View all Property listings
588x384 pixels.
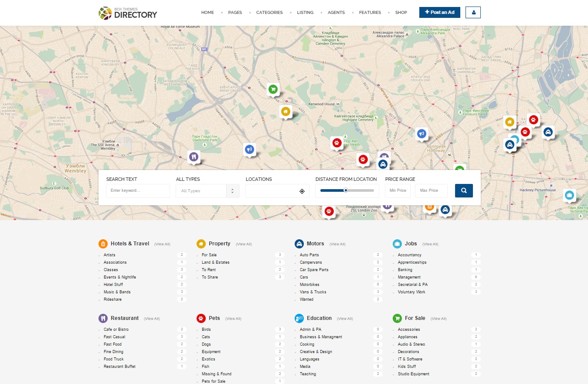(x=244, y=244)
